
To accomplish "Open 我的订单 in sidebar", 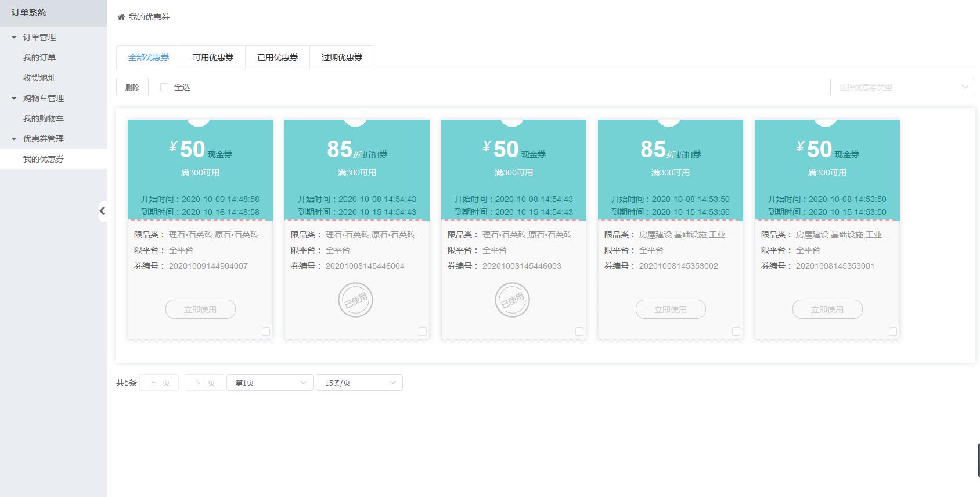I will pos(39,57).
